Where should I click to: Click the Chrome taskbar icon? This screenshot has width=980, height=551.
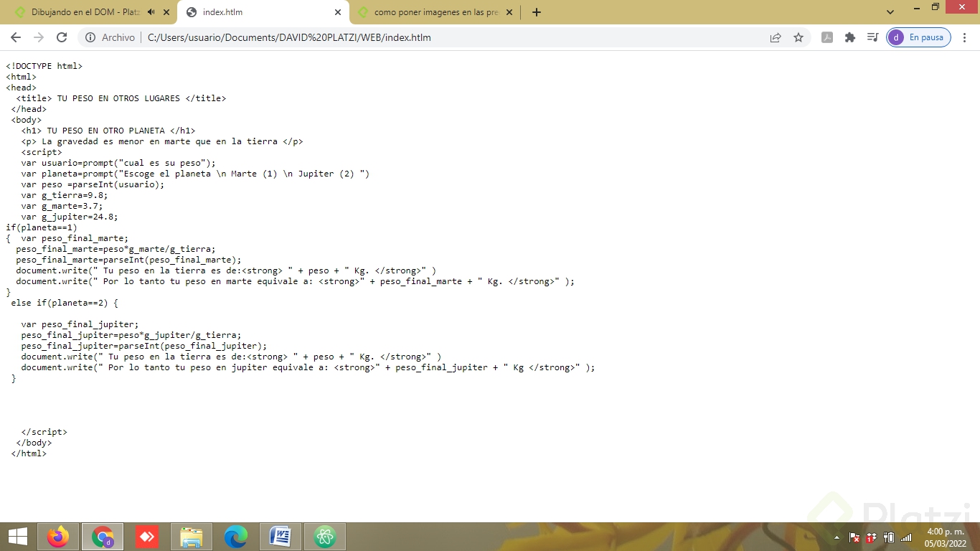[x=103, y=537]
